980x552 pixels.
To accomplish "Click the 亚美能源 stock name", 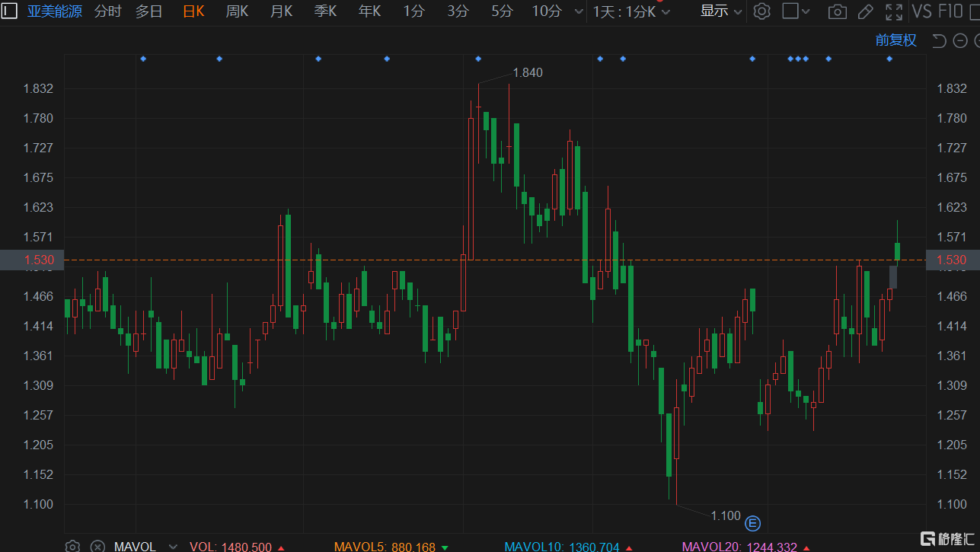I will pyautogui.click(x=55, y=11).
